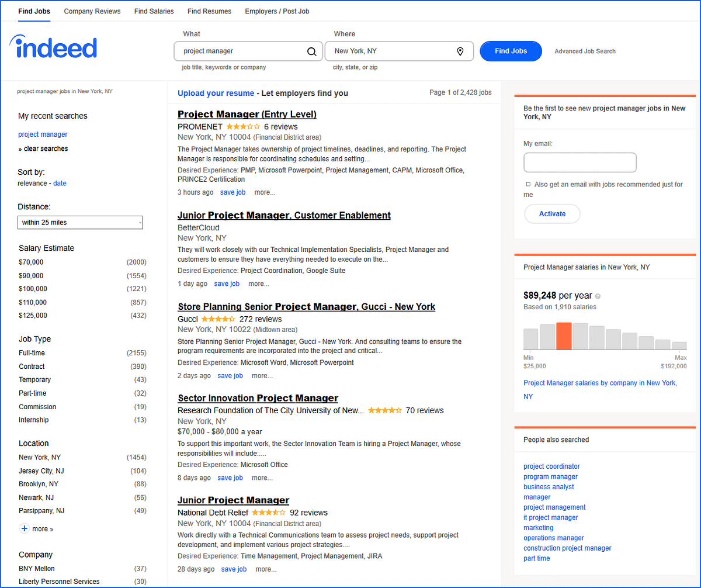This screenshot has width=701, height=588.
Task: Expand more options for the BetterCloud job
Action: [x=259, y=284]
